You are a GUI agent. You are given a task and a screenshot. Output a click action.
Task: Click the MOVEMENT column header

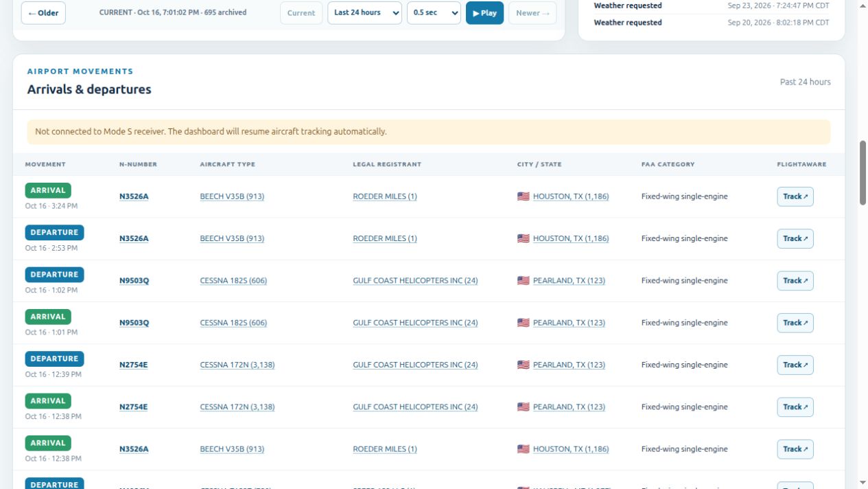(x=45, y=164)
